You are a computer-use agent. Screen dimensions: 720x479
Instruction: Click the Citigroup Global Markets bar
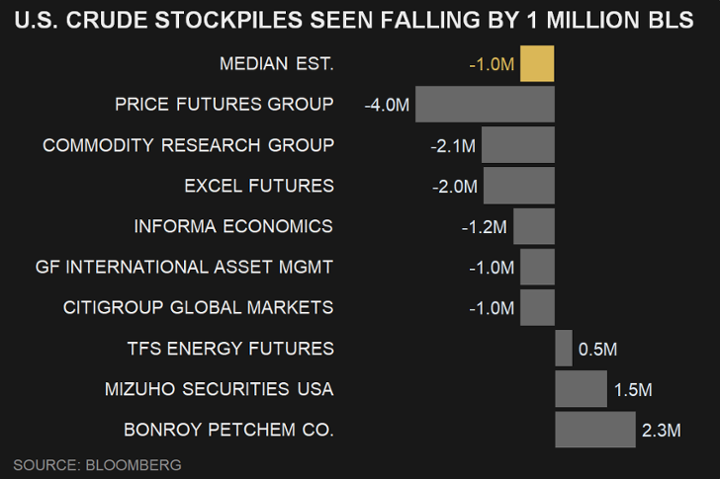point(537,307)
